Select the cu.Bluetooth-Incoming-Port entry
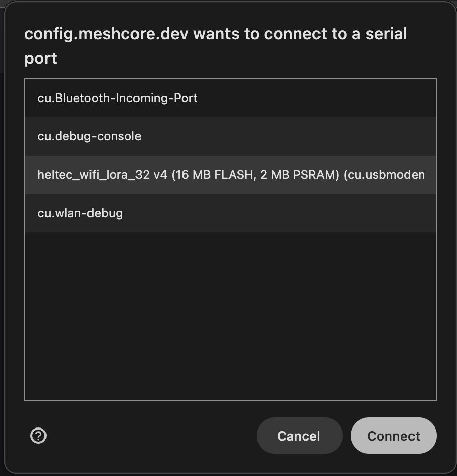Viewport: 457px width, 476px height. click(117, 98)
